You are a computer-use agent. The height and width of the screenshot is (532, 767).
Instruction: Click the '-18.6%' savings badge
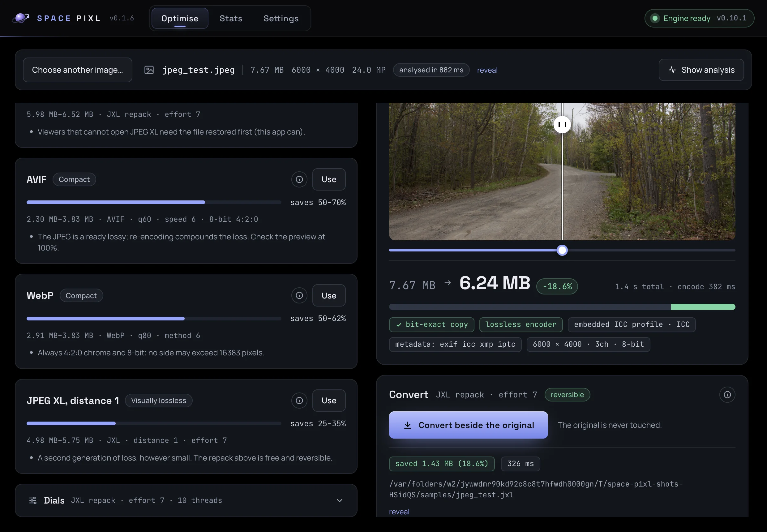pyautogui.click(x=557, y=286)
